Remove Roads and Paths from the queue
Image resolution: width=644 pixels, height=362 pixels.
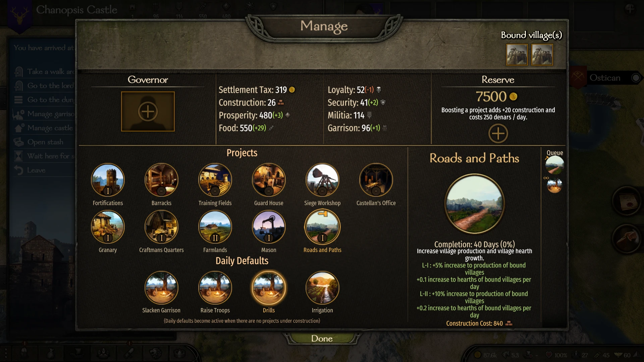tap(554, 165)
